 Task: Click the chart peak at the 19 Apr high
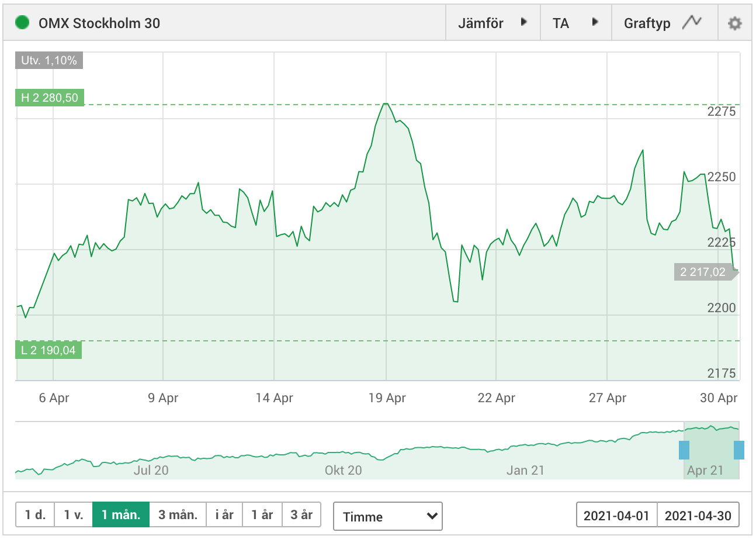point(386,104)
